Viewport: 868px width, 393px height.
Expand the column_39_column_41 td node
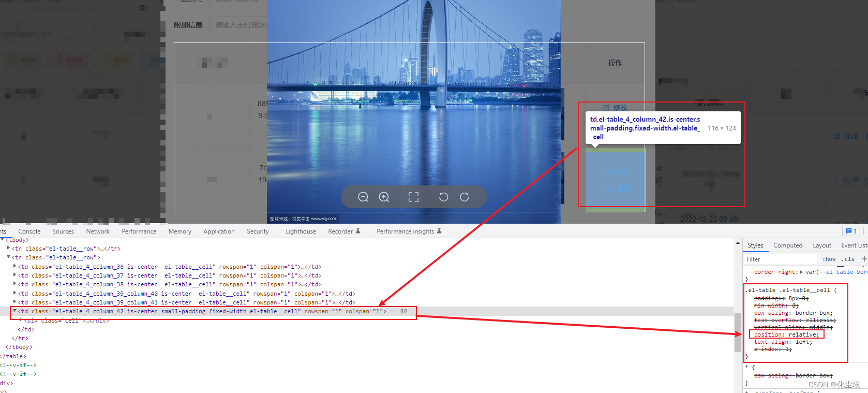click(14, 302)
